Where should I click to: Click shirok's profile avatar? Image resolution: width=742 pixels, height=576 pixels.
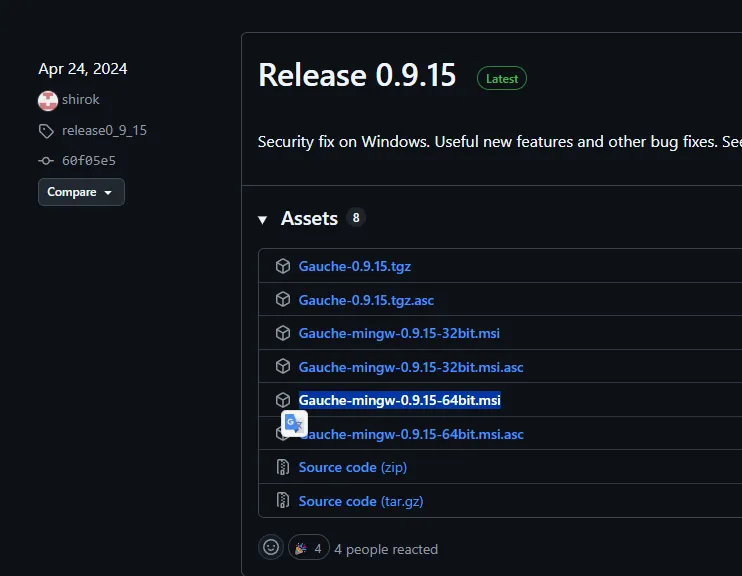(x=47, y=100)
